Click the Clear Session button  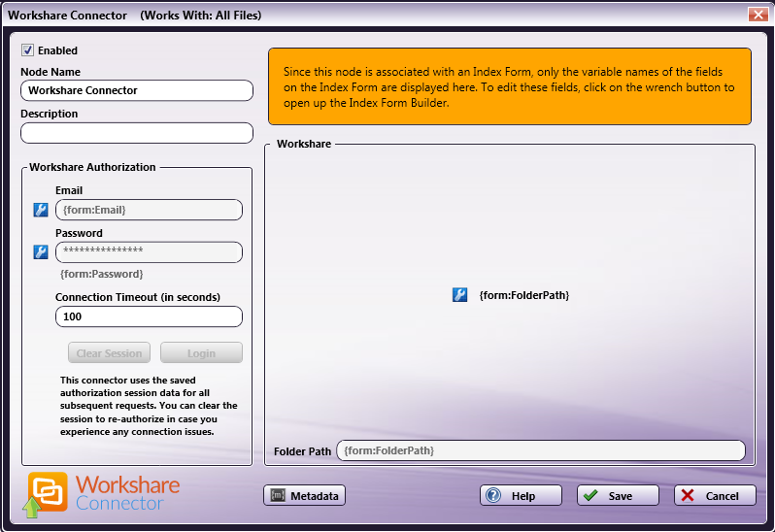pos(109,352)
